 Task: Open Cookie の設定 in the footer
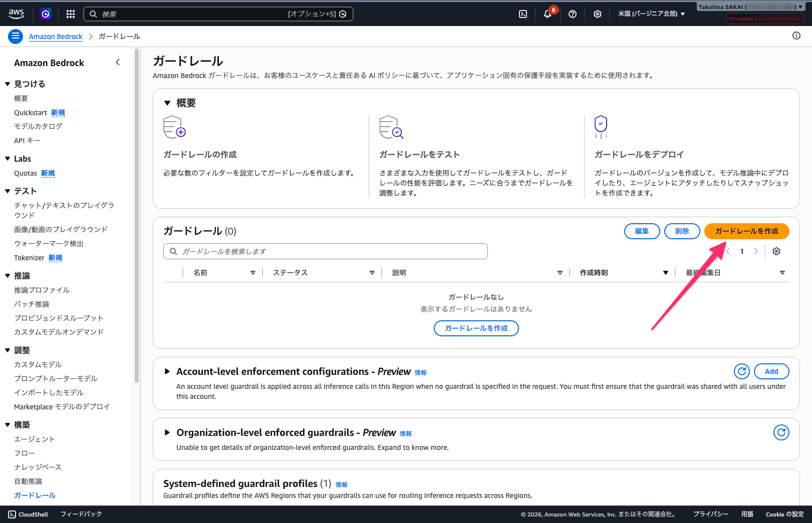pos(784,514)
